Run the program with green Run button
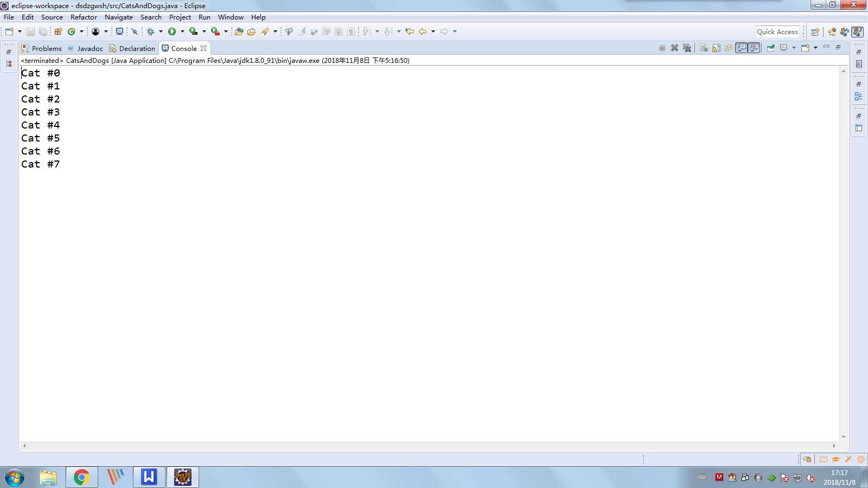The image size is (868, 488). pyautogui.click(x=172, y=31)
